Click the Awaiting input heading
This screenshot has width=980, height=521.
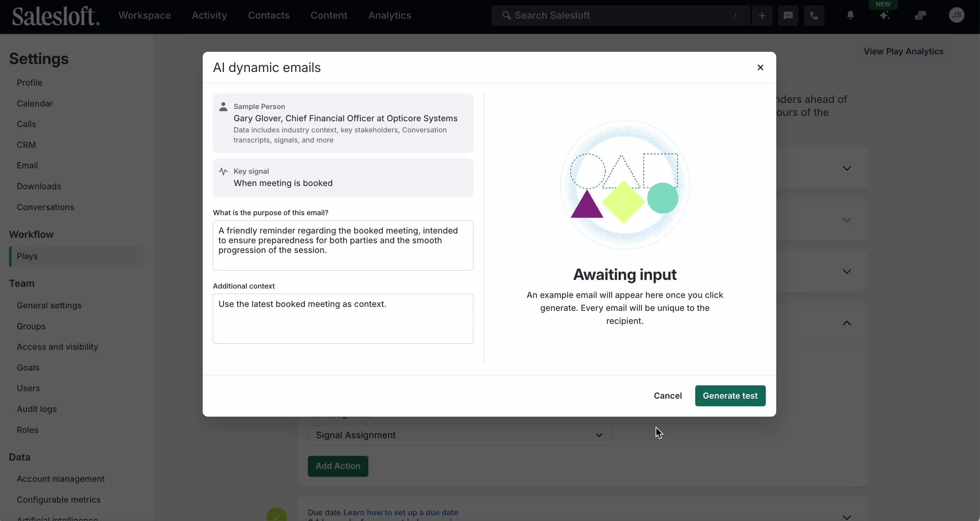[625, 275]
